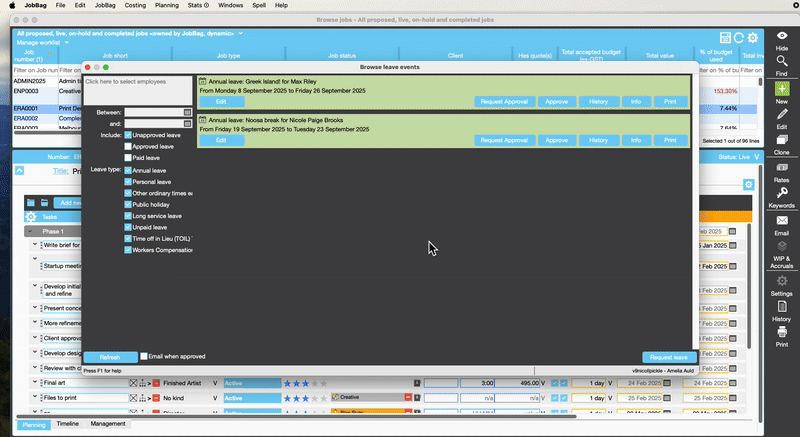
Task: Expand the Files to print task chevron
Action: pyautogui.click(x=35, y=397)
